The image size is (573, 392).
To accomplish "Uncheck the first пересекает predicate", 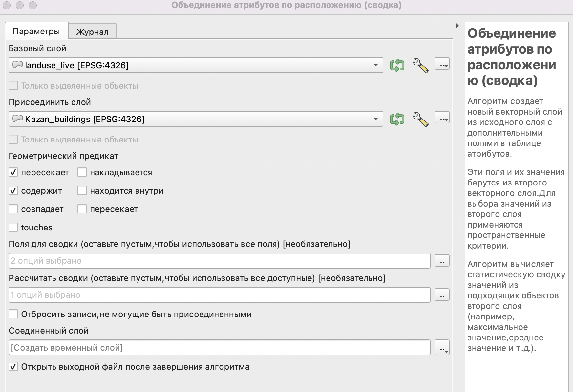I will click(13, 172).
